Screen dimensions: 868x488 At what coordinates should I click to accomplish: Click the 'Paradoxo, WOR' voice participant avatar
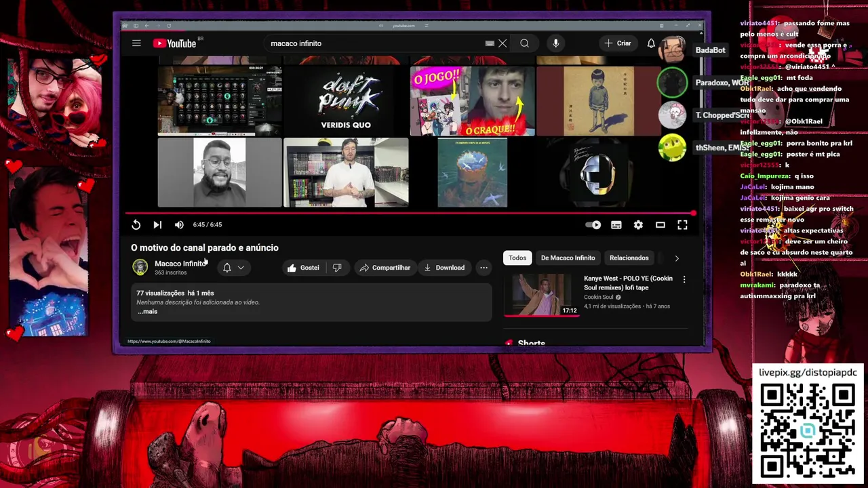(672, 83)
